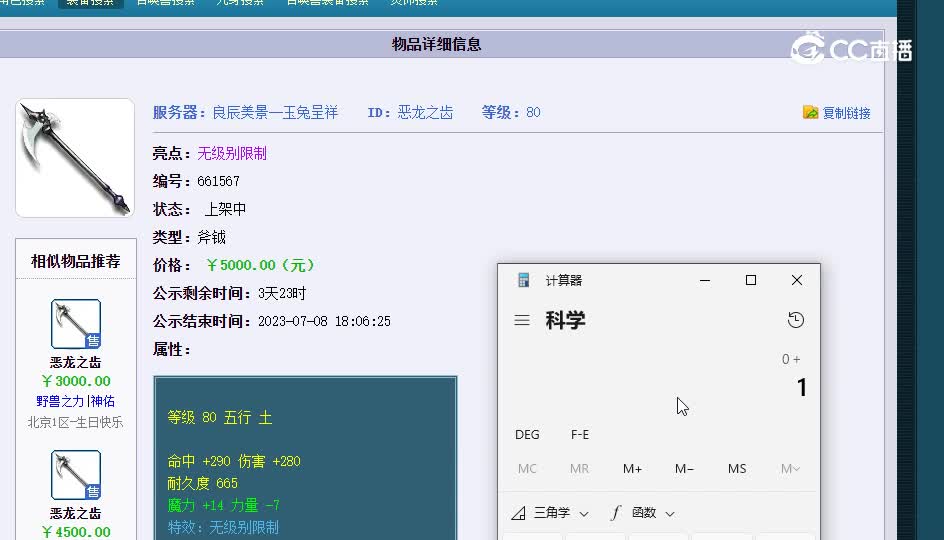Click the 命中 +290 伤害 +280 line
Viewport: 944px width, 540px height.
[234, 462]
